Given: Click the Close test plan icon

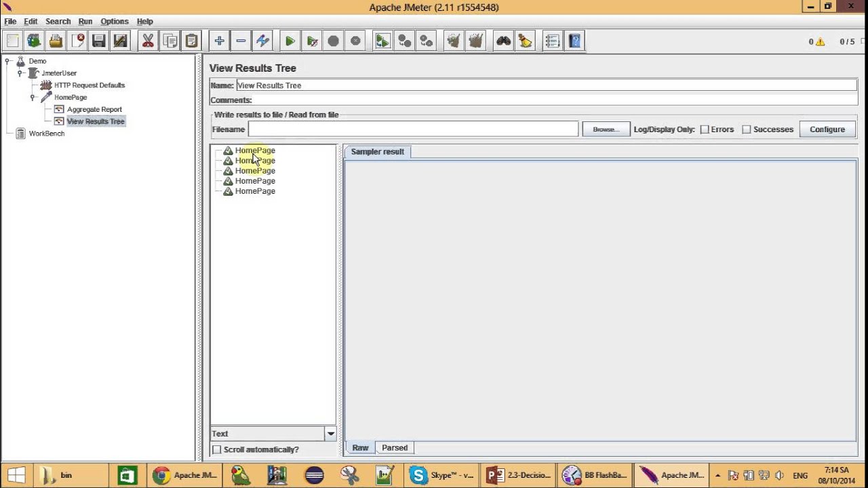Looking at the screenshot, I should point(77,41).
